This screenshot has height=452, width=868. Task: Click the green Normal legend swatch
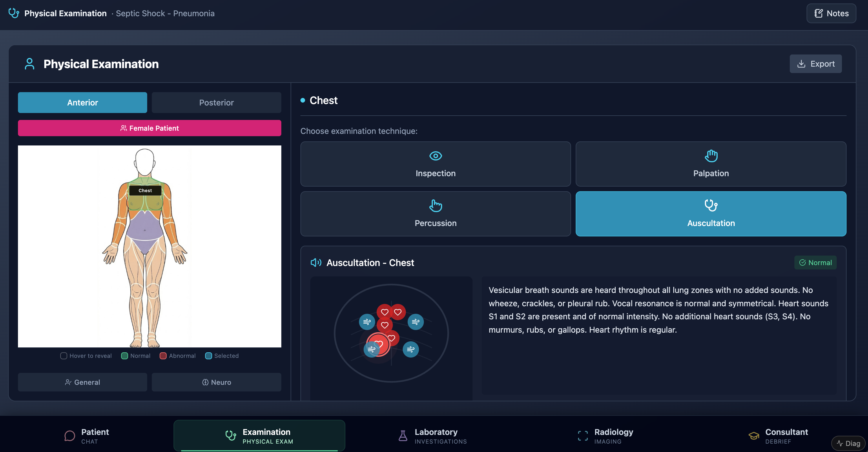pyautogui.click(x=124, y=356)
